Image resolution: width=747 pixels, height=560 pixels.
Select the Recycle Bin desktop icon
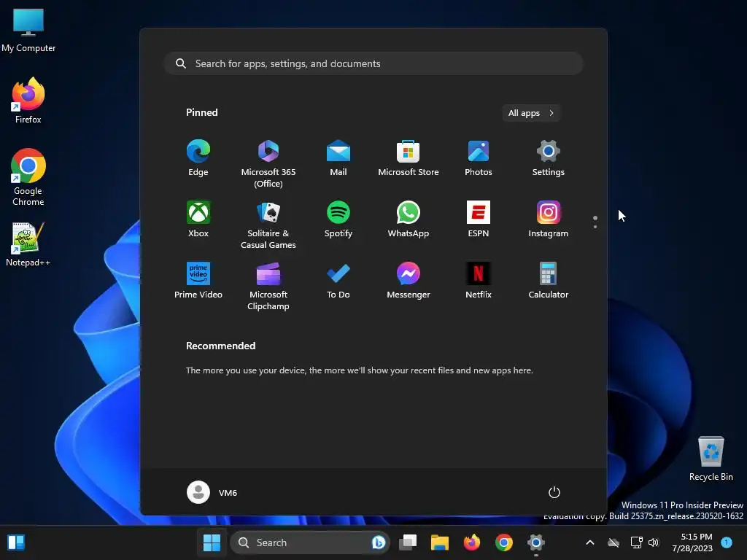click(x=711, y=459)
